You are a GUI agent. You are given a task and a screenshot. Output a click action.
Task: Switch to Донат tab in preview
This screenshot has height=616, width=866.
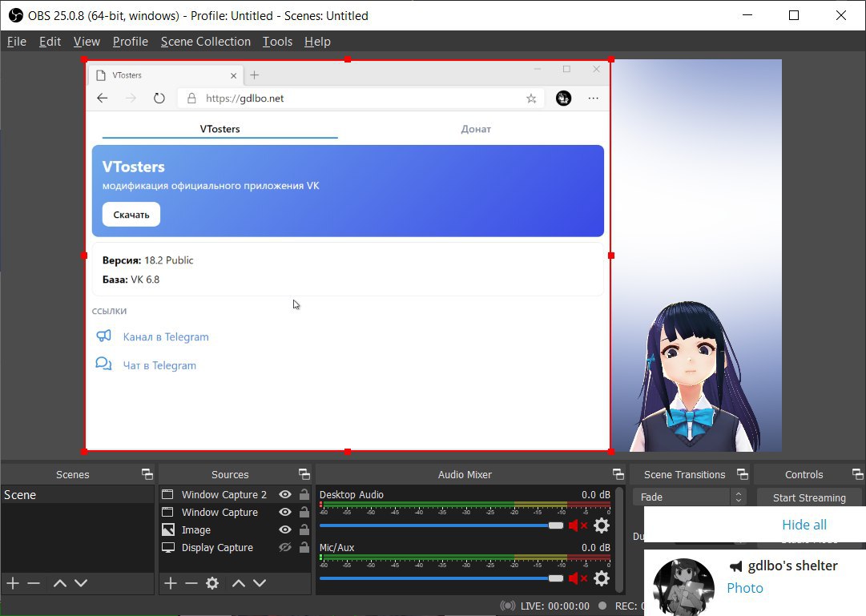(476, 129)
